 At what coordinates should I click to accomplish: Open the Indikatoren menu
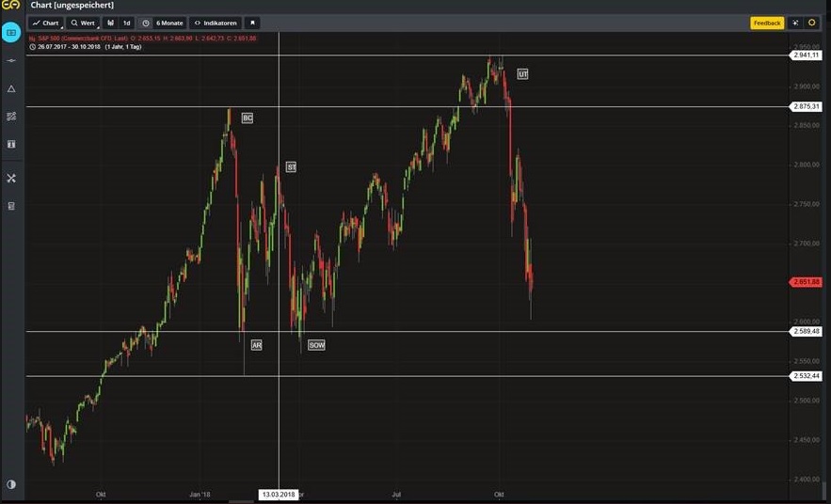216,23
